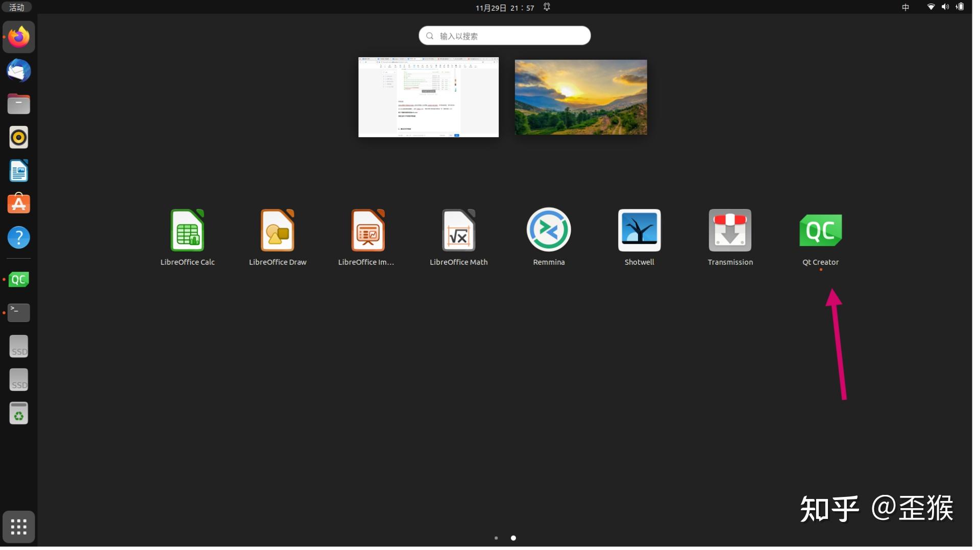
Task: Select the landscape wallpaper window thumbnail
Action: [x=580, y=96]
